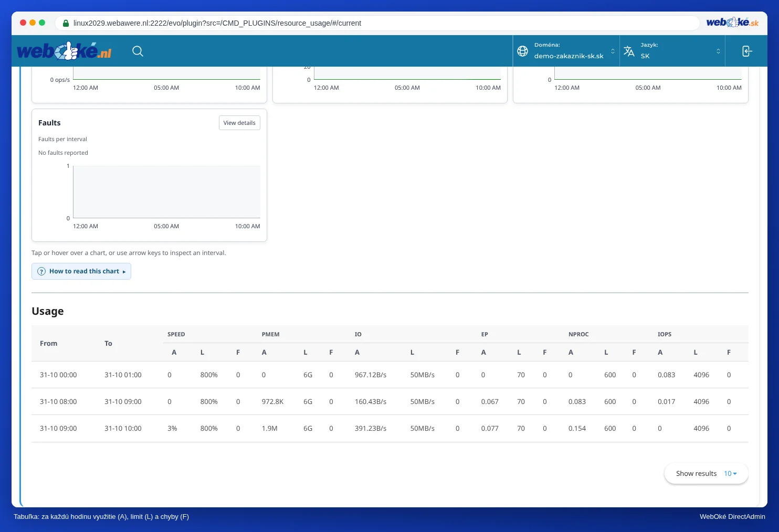Click the 967.12B/s IO value
The image size is (779, 532).
coord(371,375)
